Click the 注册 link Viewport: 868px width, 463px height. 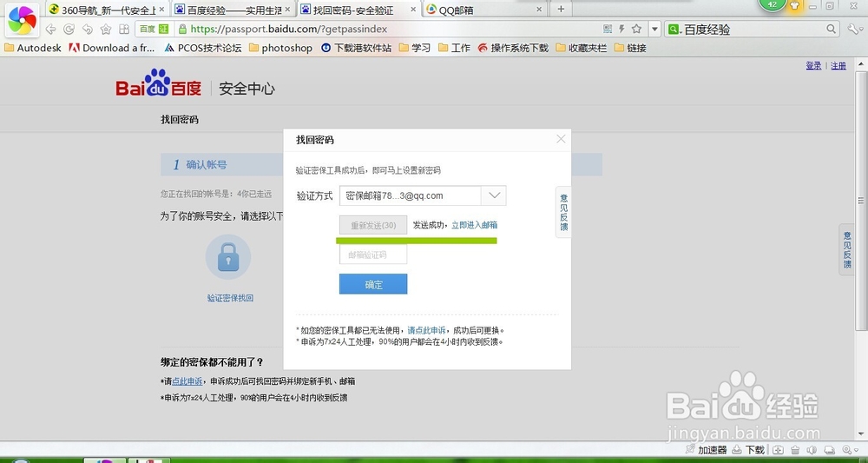click(x=838, y=66)
